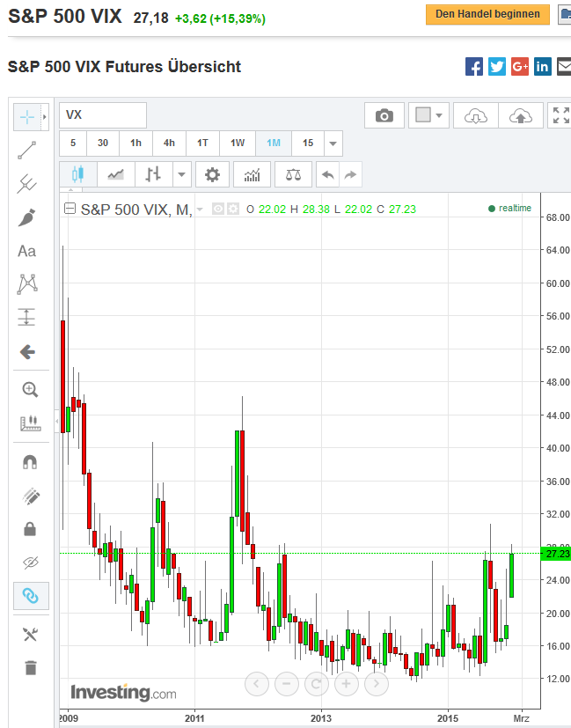Image resolution: width=571 pixels, height=728 pixels.
Task: Share on Facebook
Action: tap(474, 66)
